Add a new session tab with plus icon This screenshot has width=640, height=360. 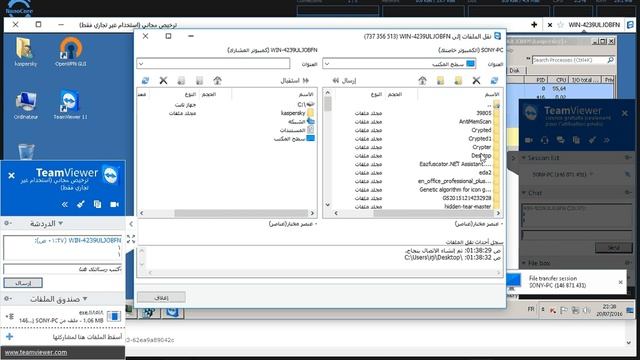(534, 25)
